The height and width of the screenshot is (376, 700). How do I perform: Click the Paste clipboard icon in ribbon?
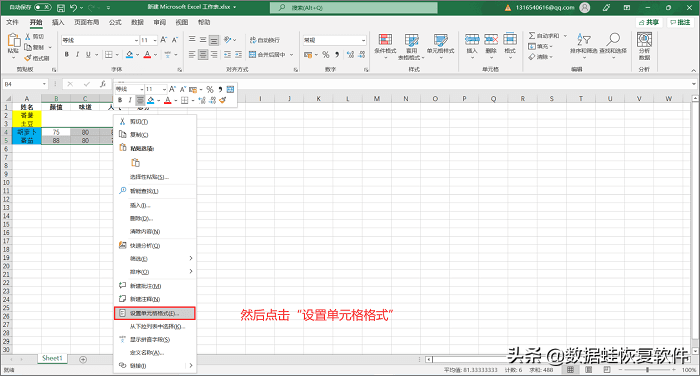(13, 41)
